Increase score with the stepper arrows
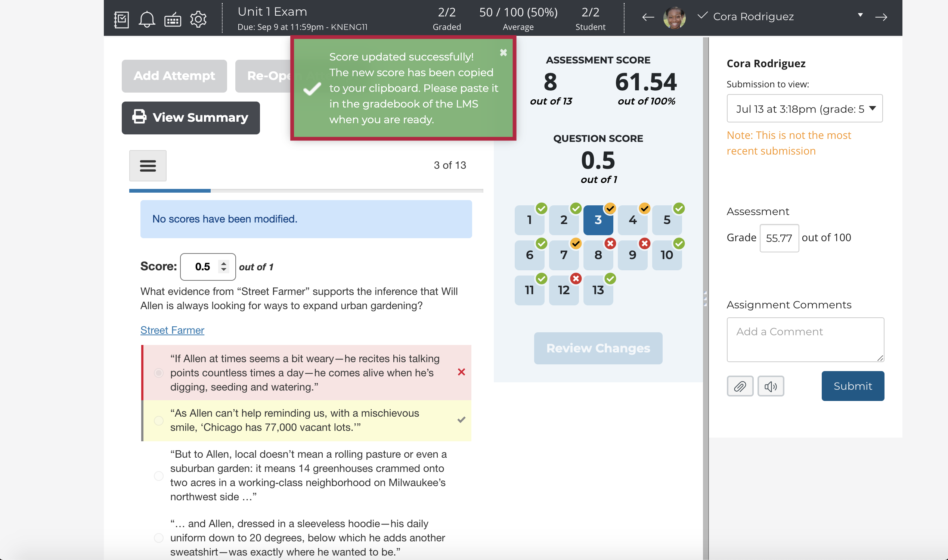The image size is (948, 560). tap(224, 264)
